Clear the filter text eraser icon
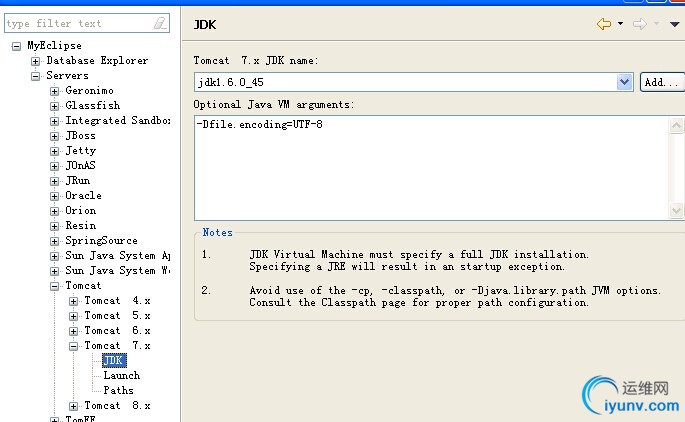The height and width of the screenshot is (422, 685). pos(160,23)
